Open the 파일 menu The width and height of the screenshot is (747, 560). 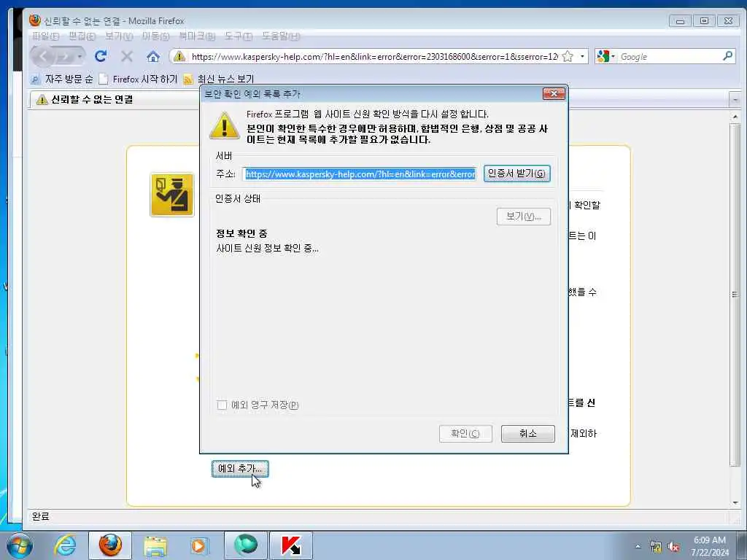click(45, 36)
